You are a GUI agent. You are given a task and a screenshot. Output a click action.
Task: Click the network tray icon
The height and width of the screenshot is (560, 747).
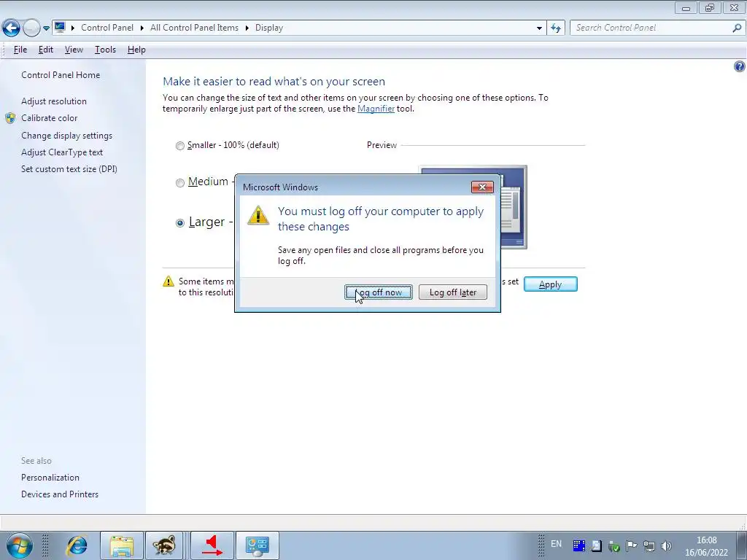tap(649, 546)
